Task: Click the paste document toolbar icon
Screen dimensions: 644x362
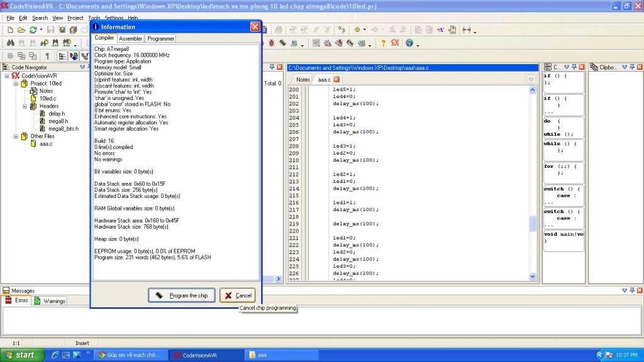Action: 452,30
